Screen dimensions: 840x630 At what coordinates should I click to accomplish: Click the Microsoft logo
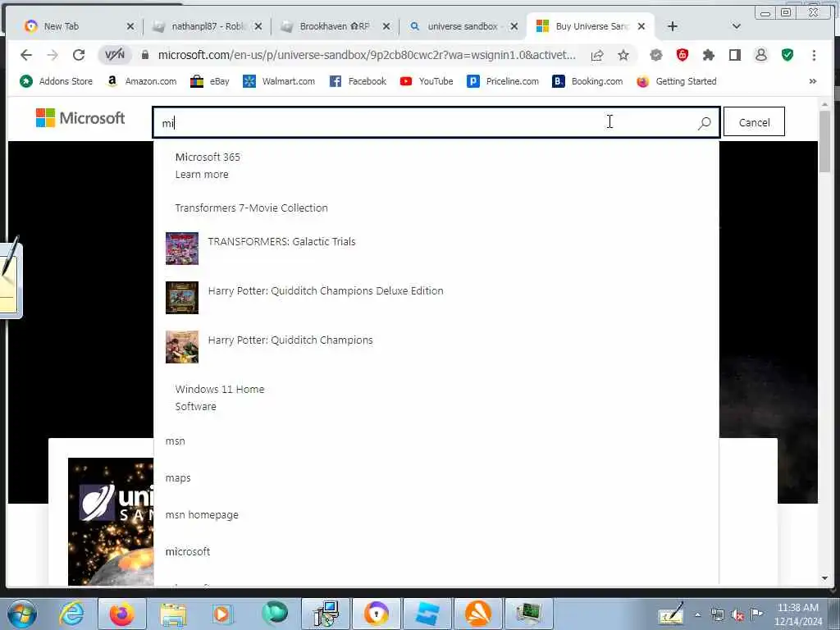[80, 118]
